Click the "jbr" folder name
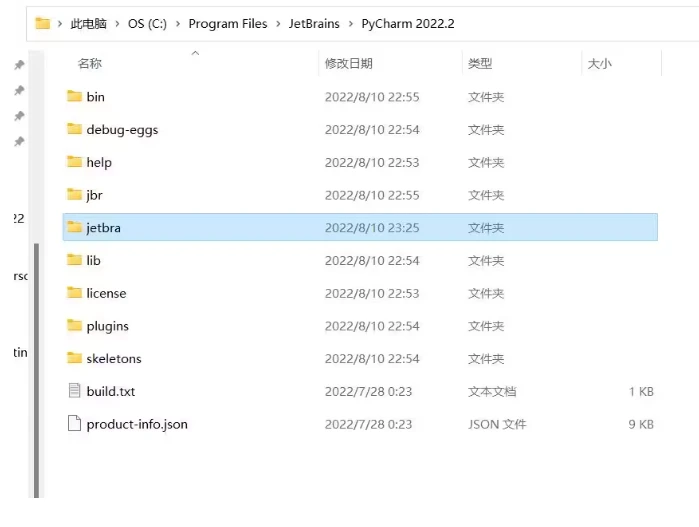Viewport: 699px width, 527px height. pos(94,195)
